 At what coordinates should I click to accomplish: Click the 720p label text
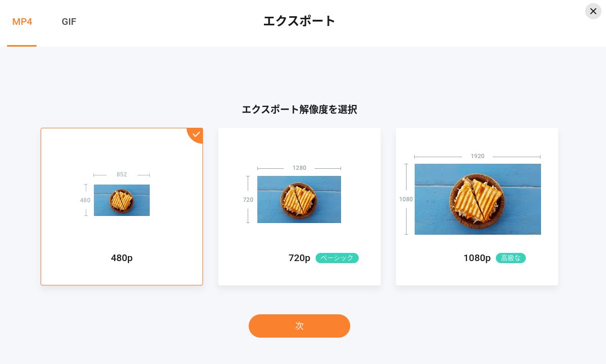click(299, 258)
